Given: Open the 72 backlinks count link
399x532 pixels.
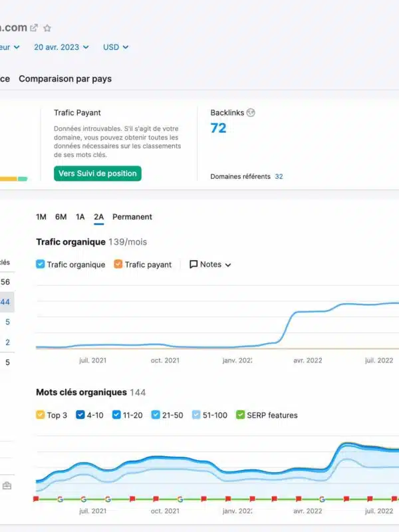Looking at the screenshot, I should click(x=218, y=128).
